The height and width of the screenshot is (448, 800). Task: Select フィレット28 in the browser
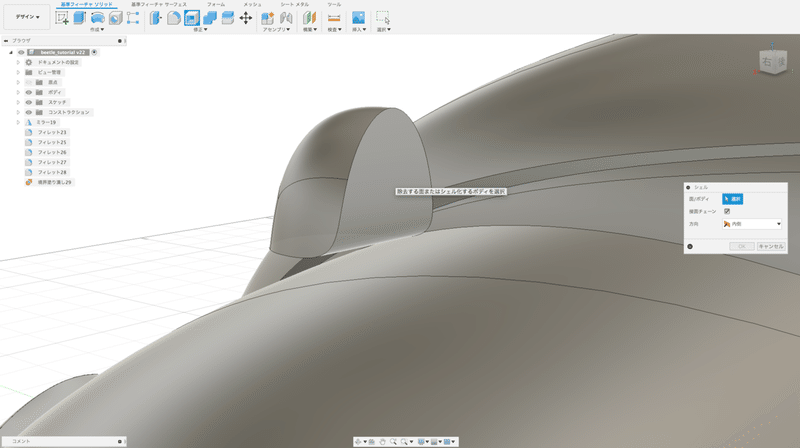[52, 172]
